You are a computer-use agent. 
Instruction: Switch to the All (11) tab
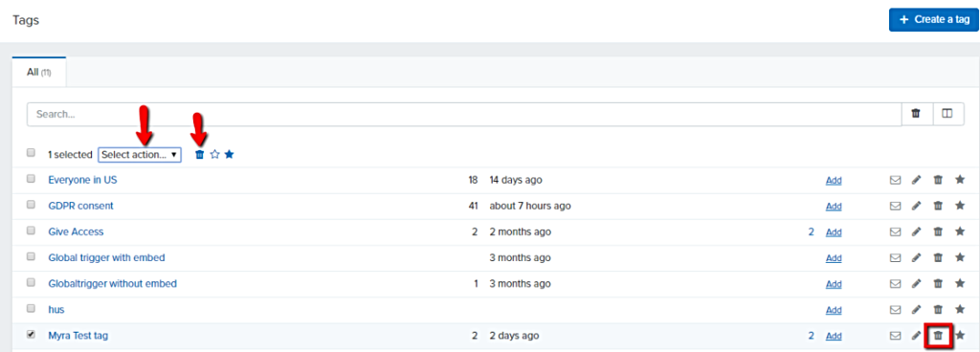38,73
